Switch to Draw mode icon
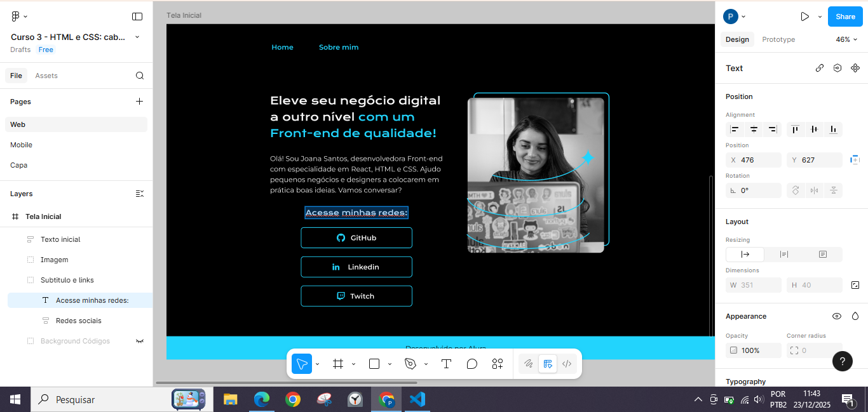The height and width of the screenshot is (412, 868). coord(528,364)
